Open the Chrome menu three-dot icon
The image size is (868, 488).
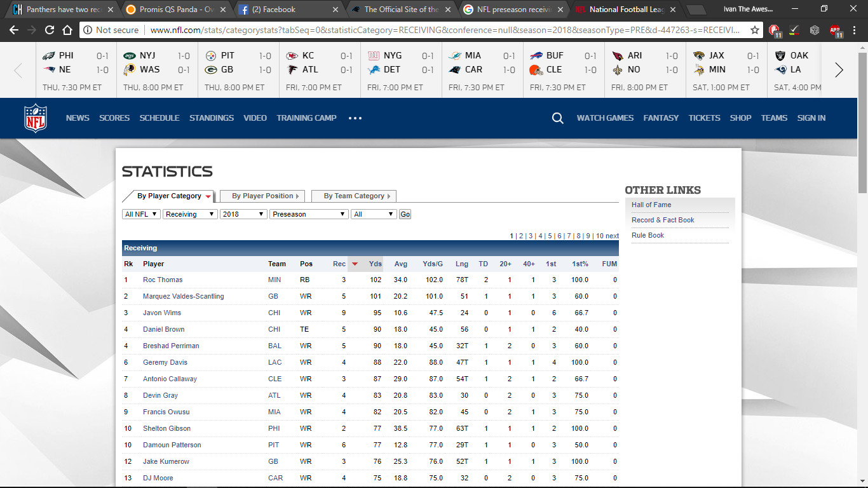855,30
